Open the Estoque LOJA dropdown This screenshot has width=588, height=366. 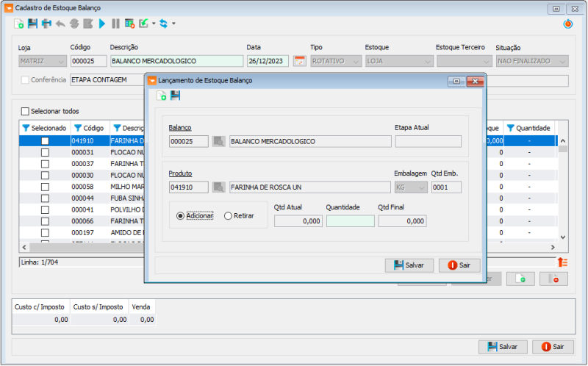[x=399, y=61]
